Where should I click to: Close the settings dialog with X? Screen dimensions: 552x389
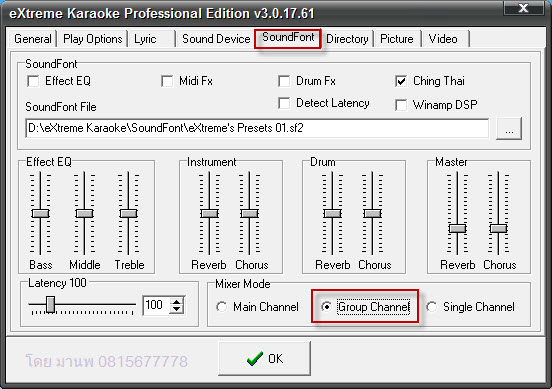click(x=523, y=8)
